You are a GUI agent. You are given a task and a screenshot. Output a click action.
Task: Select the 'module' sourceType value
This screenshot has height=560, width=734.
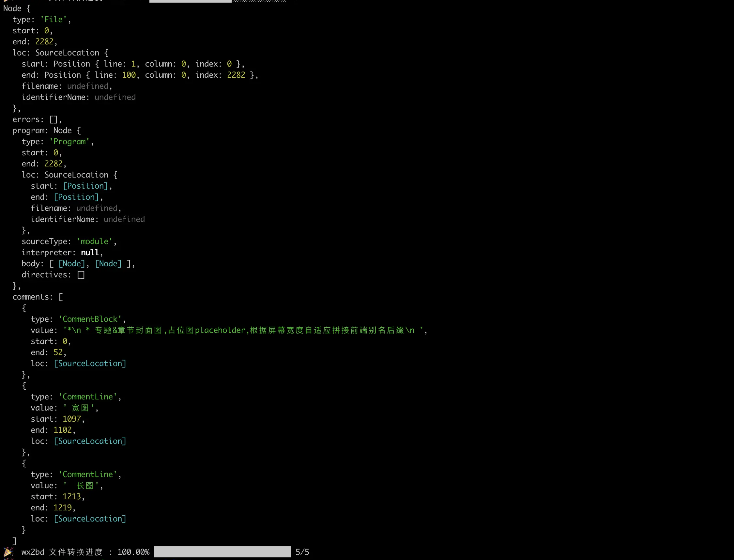[x=94, y=241]
